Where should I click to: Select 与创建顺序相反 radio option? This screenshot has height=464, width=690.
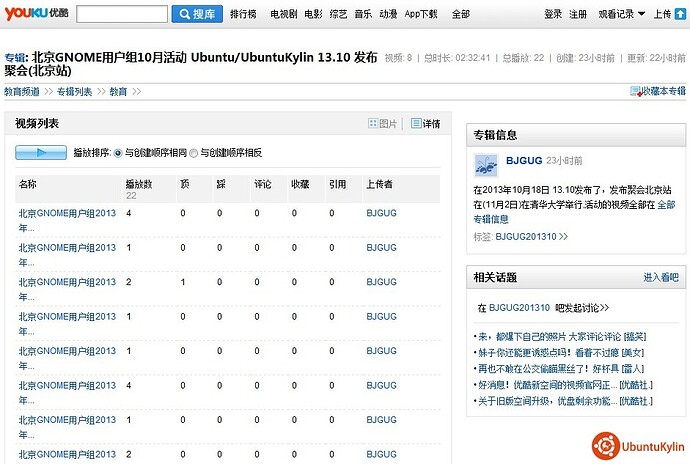[x=194, y=153]
